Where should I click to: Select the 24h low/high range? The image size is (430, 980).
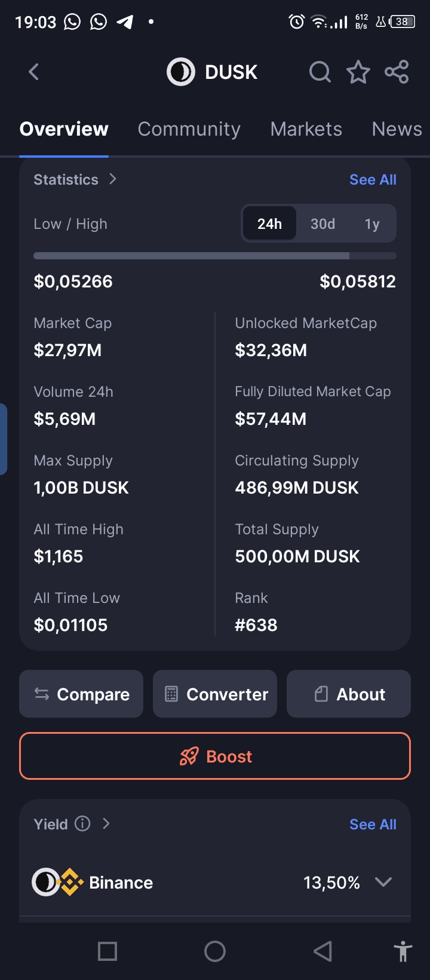(269, 224)
